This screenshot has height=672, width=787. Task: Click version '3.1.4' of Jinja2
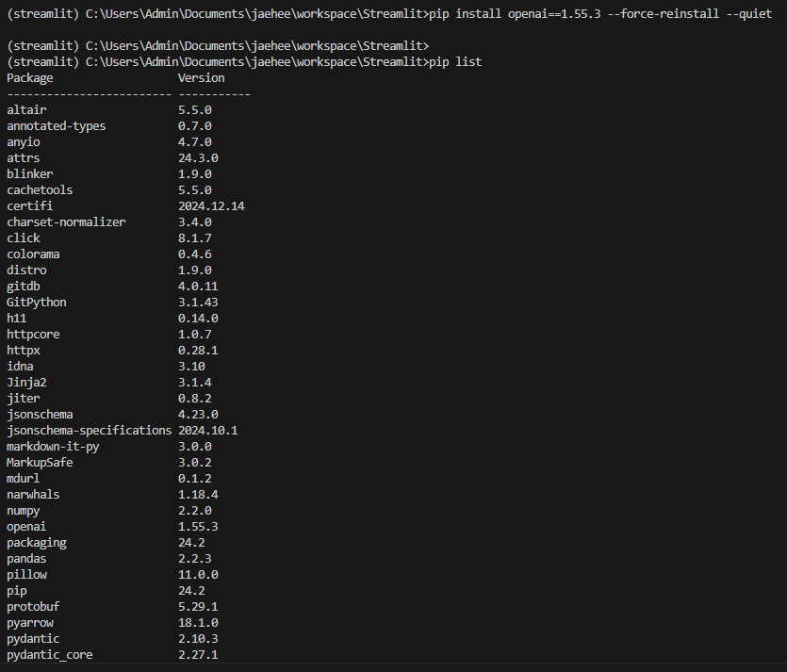point(195,383)
